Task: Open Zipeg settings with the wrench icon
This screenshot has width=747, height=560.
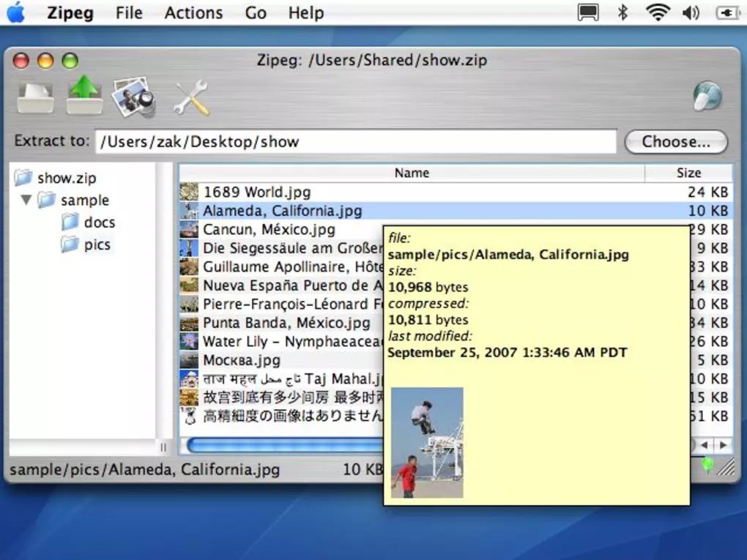Action: click(190, 97)
